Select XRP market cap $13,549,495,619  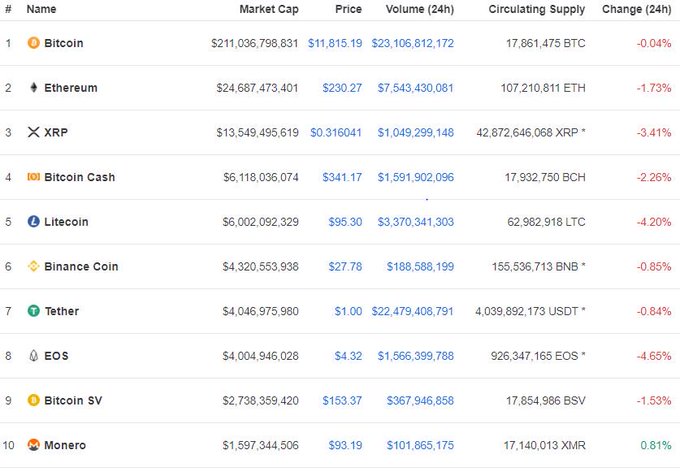258,132
